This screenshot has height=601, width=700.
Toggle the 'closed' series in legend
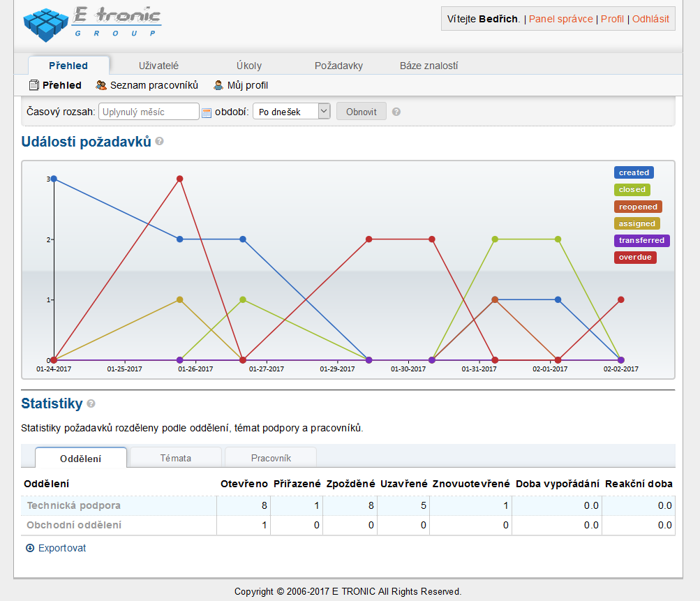click(x=632, y=189)
